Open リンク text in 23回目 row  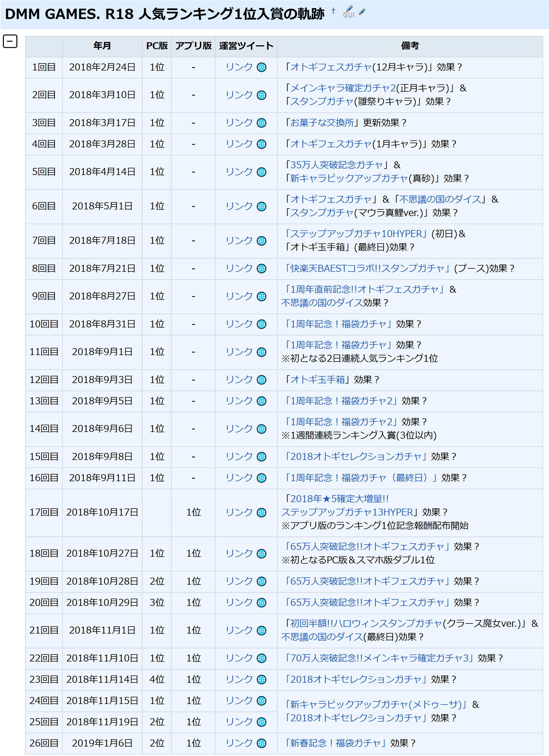tap(239, 679)
